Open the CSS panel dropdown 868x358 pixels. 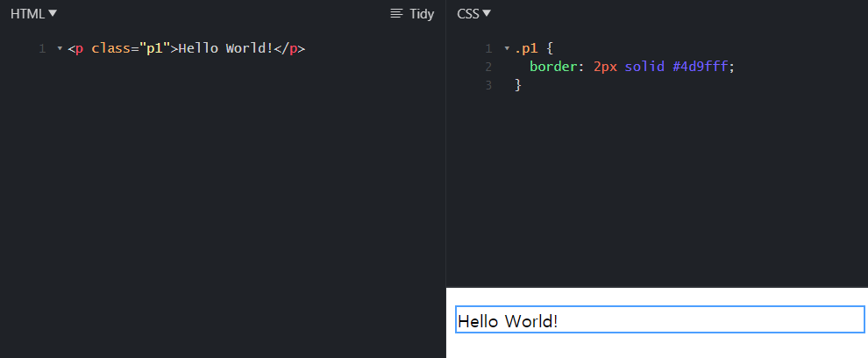coord(473,14)
